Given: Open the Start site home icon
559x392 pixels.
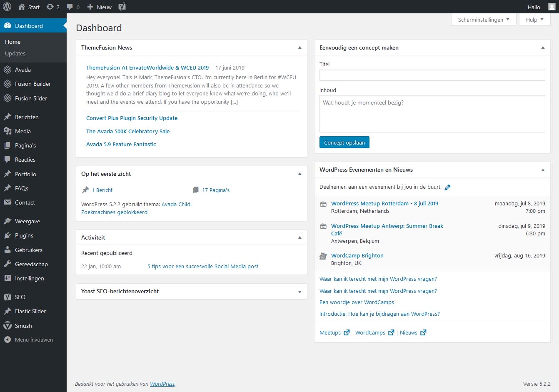Looking at the screenshot, I should (x=22, y=7).
